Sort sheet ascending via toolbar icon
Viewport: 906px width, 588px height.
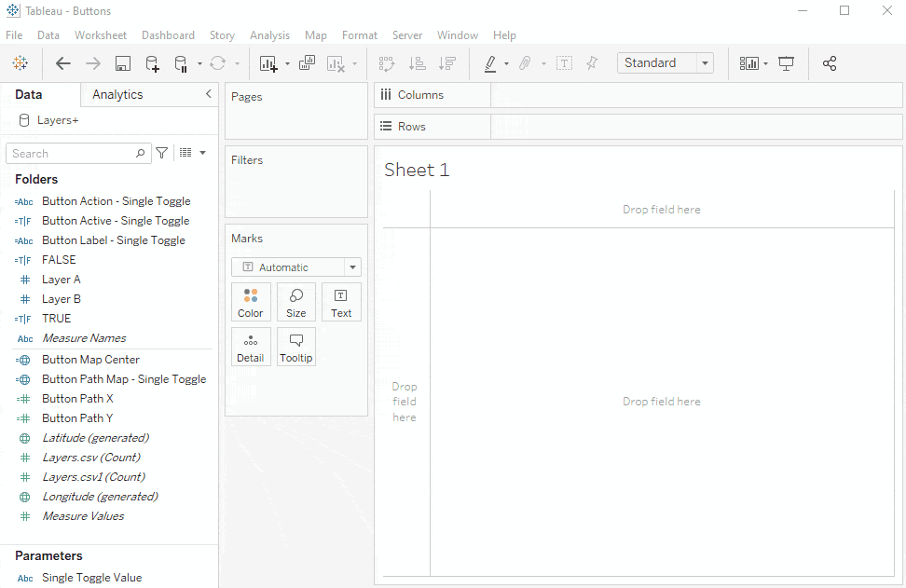417,63
